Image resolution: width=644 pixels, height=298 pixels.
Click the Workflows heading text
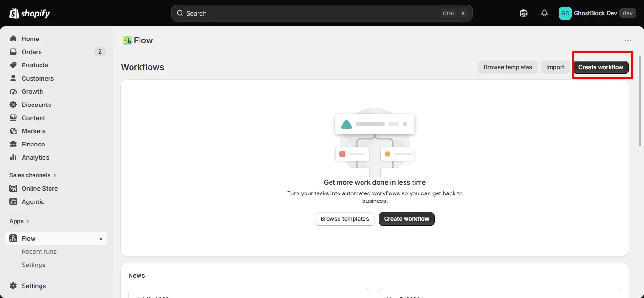[x=142, y=67]
